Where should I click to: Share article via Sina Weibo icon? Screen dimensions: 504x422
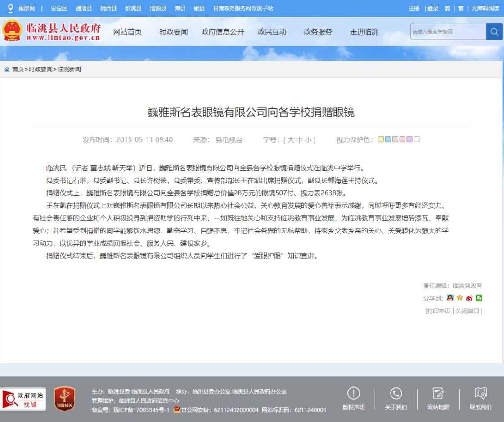469,298
